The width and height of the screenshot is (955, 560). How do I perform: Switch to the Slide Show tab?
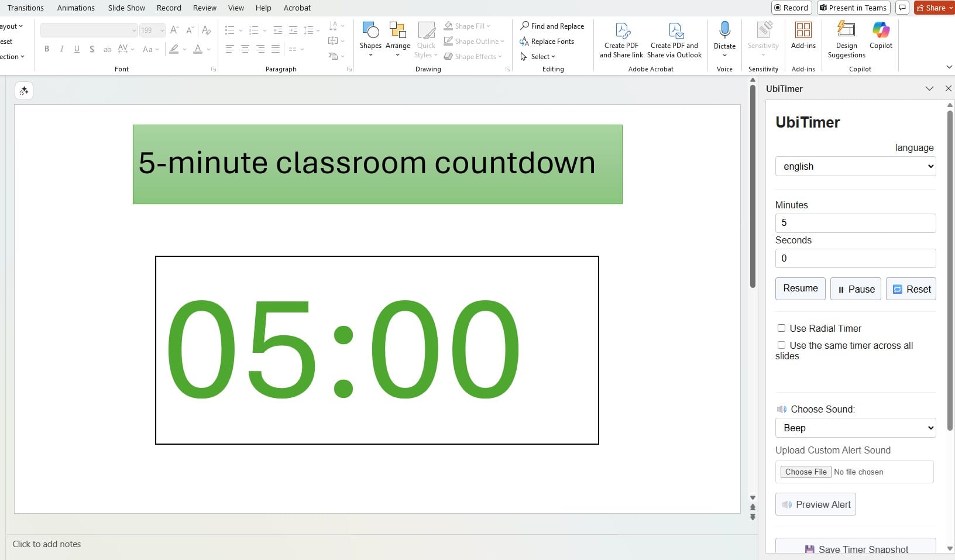126,8
